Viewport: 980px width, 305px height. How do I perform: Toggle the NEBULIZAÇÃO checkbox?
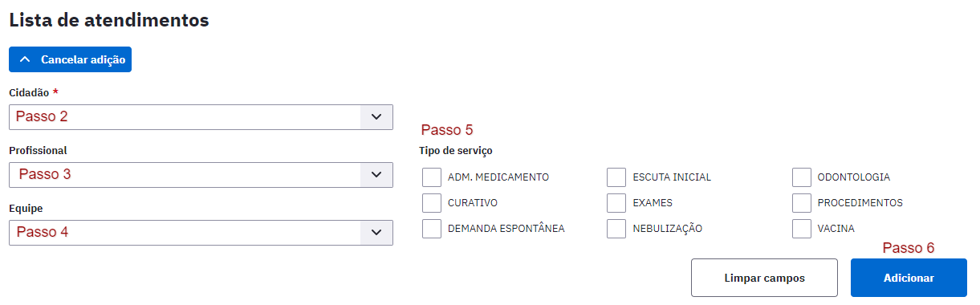click(x=616, y=229)
